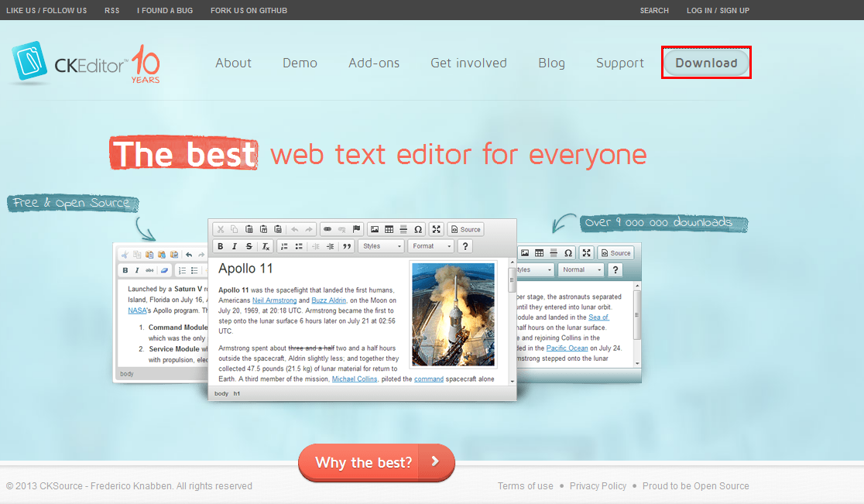
Task: Click the Anchor flag icon in front editor
Action: coord(356,229)
